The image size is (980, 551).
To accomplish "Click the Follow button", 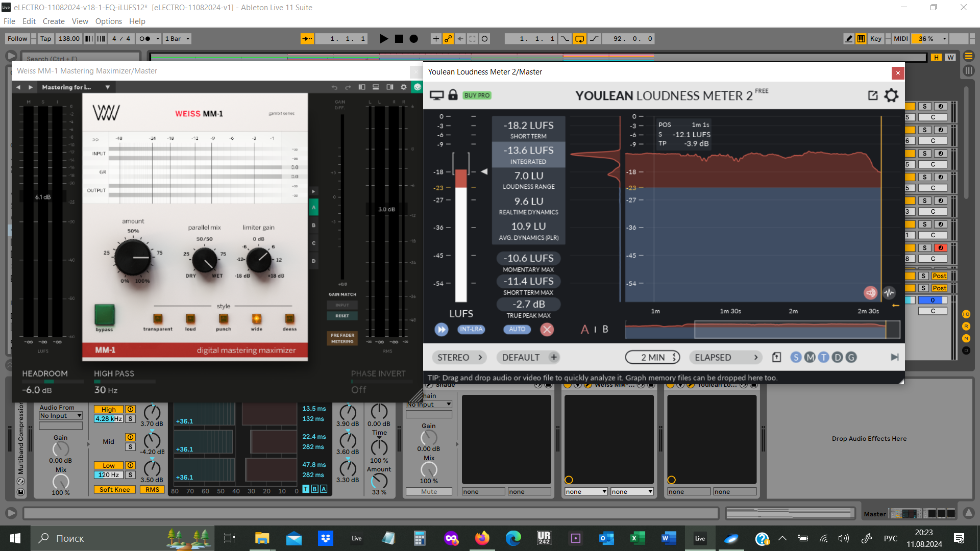I will [x=17, y=39].
